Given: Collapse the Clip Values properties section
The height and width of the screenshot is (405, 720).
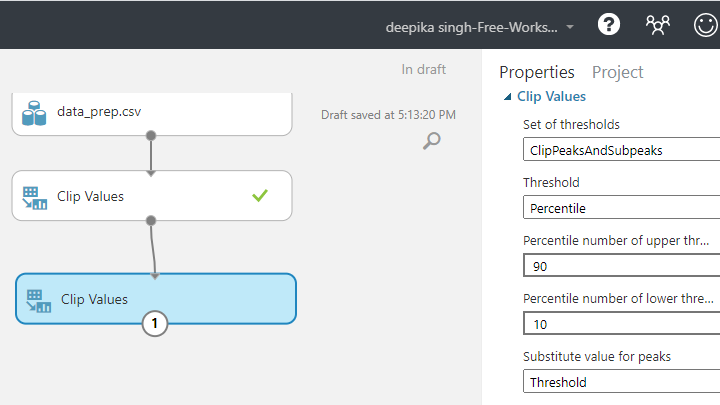Looking at the screenshot, I should coord(507,96).
